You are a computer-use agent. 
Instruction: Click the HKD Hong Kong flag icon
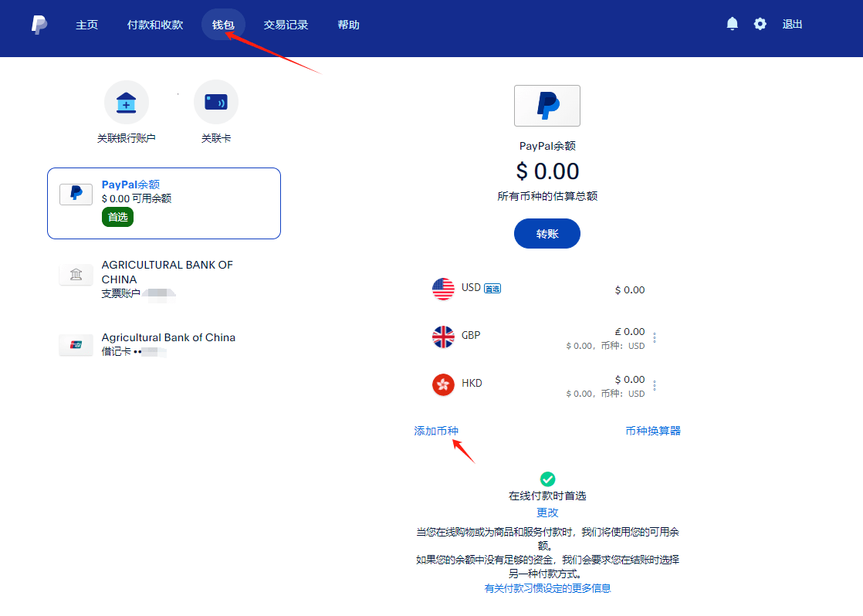pos(443,384)
